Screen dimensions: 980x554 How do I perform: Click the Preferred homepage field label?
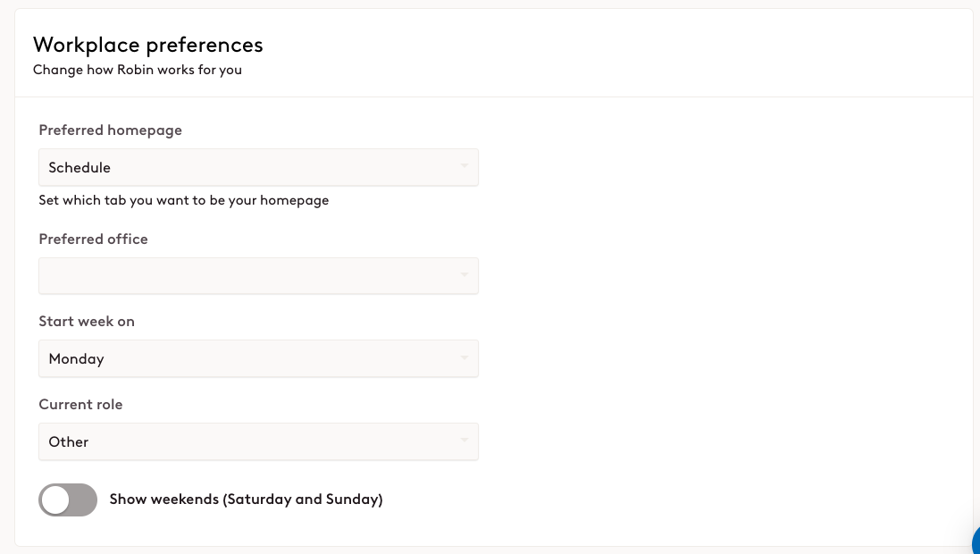tap(110, 130)
